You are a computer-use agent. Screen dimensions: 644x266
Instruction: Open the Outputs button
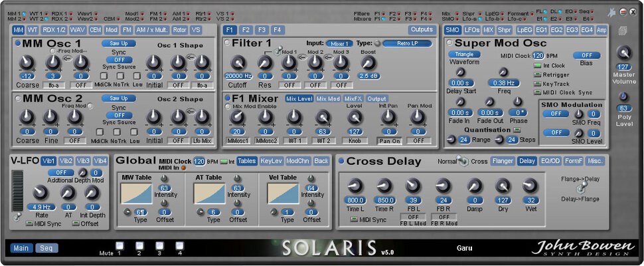click(x=422, y=30)
